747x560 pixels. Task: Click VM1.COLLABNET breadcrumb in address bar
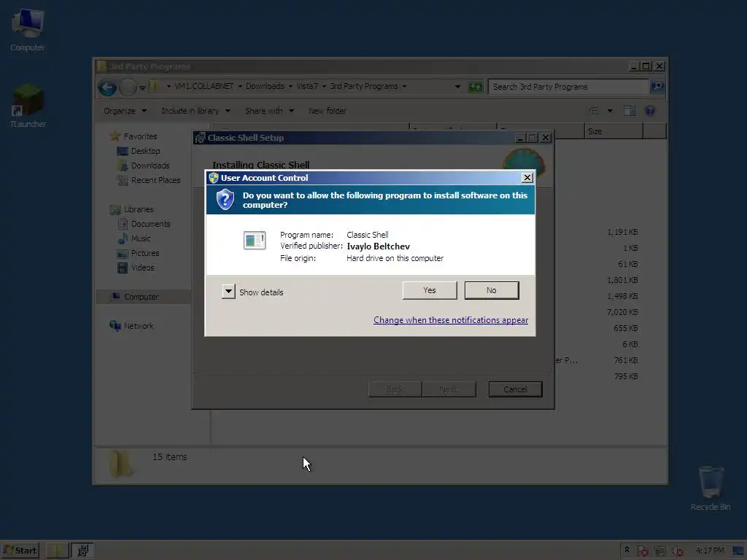pos(204,86)
